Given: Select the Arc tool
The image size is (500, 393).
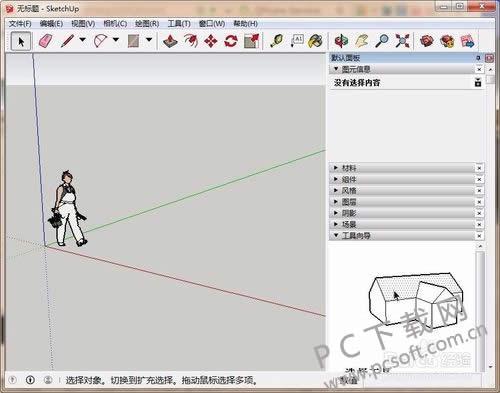Looking at the screenshot, I should (100, 41).
